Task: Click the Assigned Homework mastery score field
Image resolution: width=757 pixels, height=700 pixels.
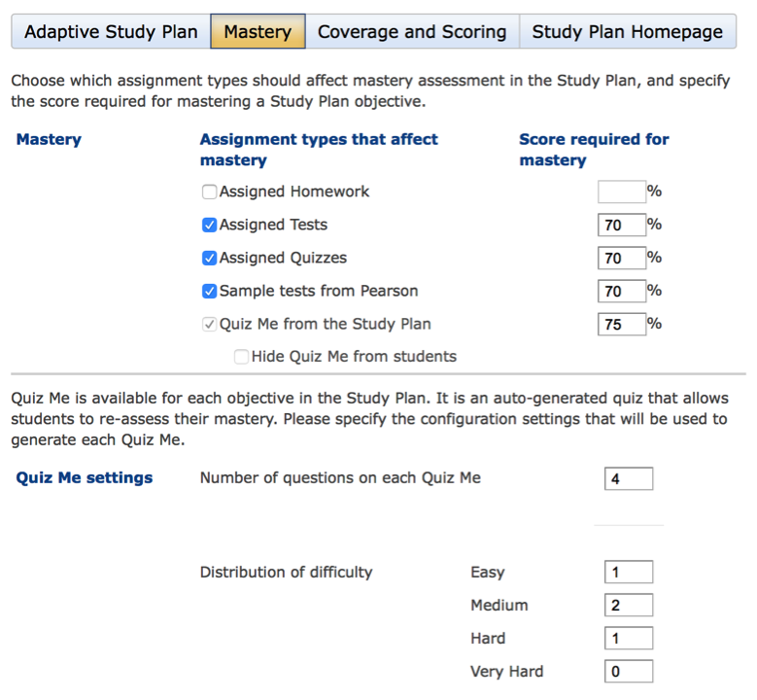Action: pos(622,192)
